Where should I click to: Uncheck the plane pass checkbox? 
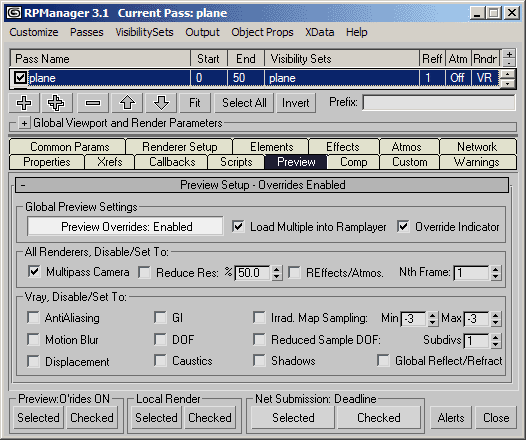click(x=20, y=78)
